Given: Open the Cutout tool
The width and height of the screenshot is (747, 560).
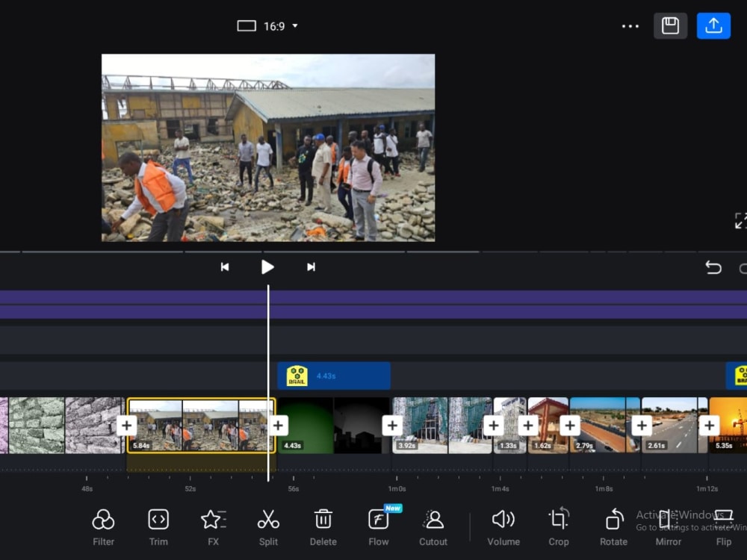Looking at the screenshot, I should (x=433, y=527).
